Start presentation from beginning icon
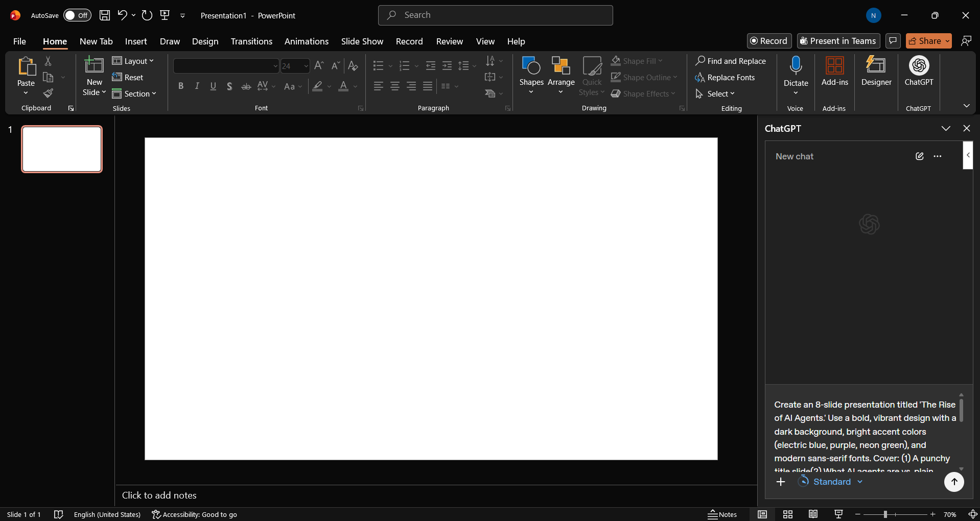The width and height of the screenshot is (980, 521). [x=165, y=15]
